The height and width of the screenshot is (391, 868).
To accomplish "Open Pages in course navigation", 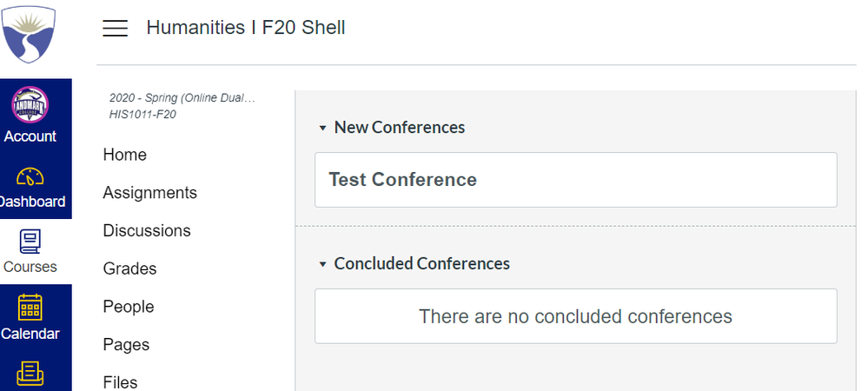I will pos(126,345).
